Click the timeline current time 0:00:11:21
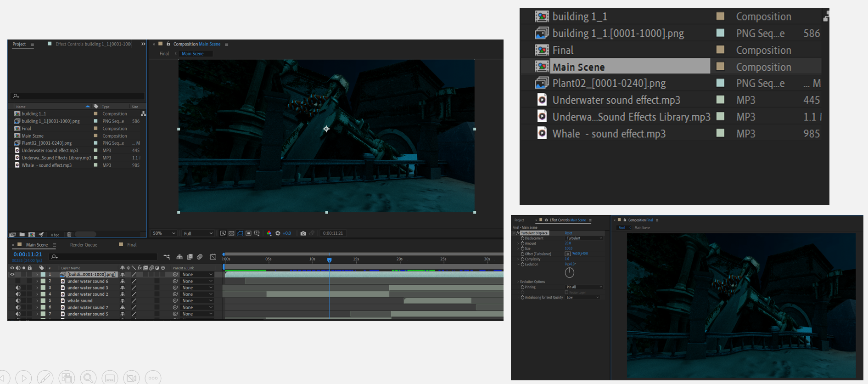This screenshot has width=868, height=384. (28, 254)
